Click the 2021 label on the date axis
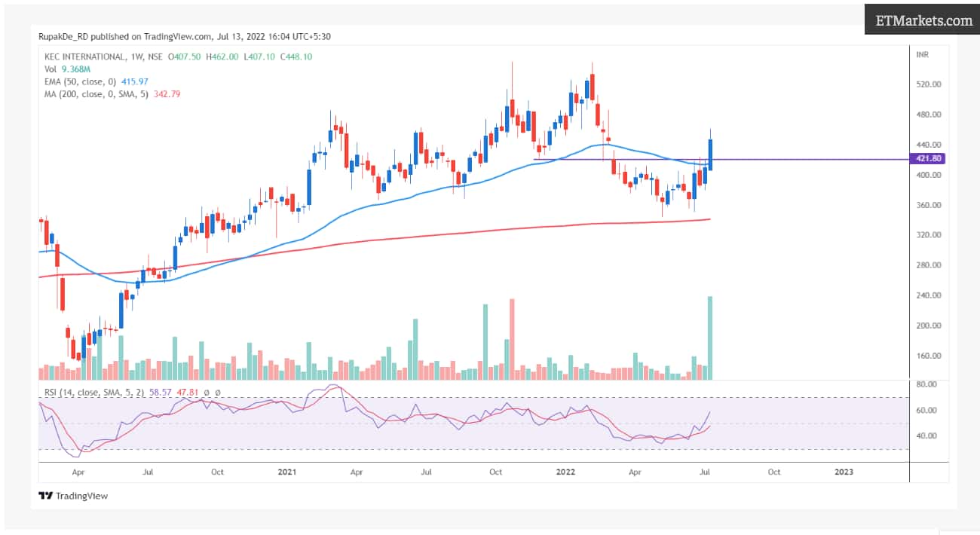 click(x=286, y=471)
